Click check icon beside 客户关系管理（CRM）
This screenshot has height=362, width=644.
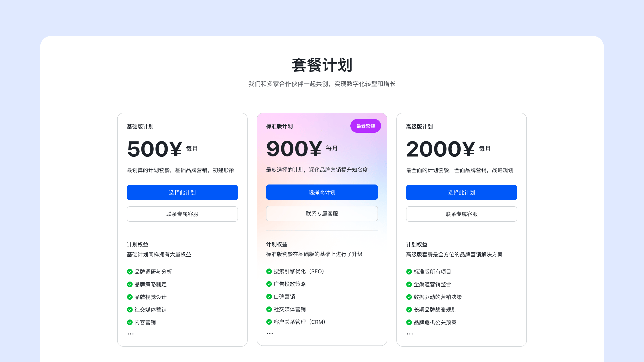click(269, 322)
